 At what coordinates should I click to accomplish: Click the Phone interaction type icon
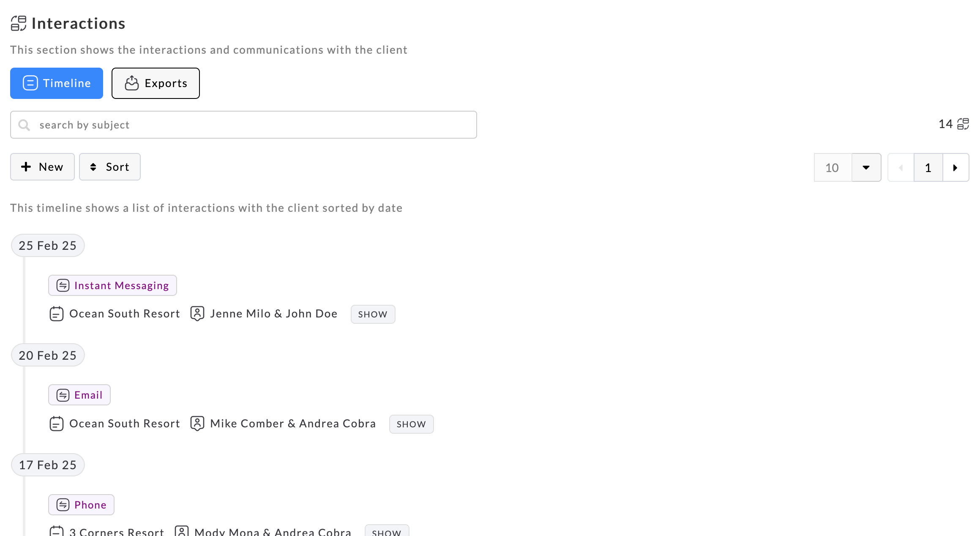coord(63,505)
